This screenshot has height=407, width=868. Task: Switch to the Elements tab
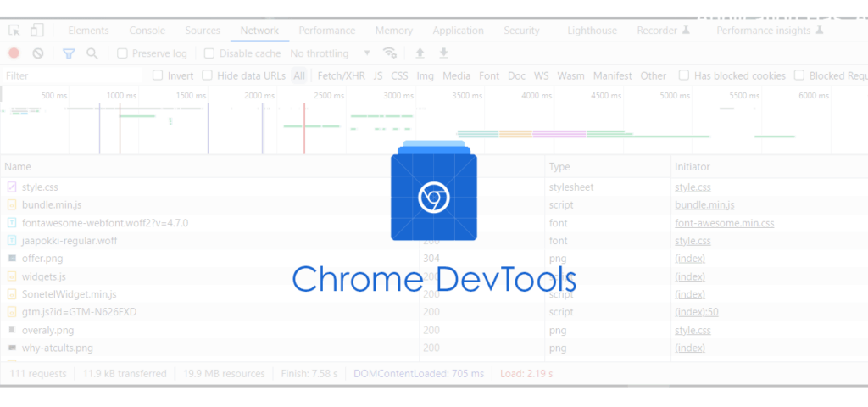pos(88,31)
